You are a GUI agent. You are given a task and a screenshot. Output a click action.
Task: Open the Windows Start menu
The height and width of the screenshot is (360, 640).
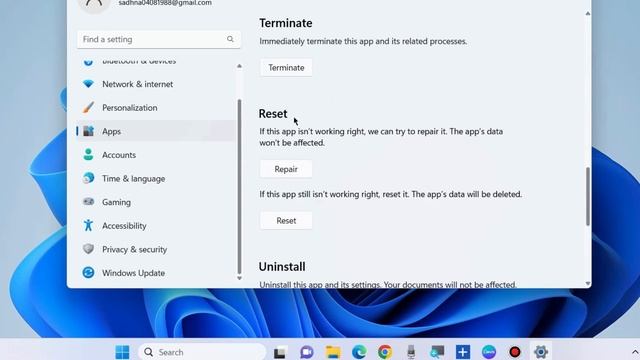coord(122,352)
